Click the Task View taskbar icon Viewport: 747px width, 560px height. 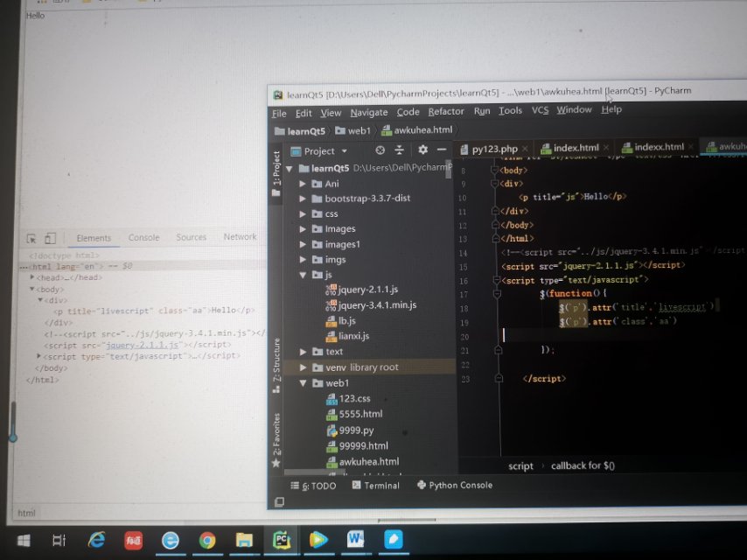coord(59,541)
